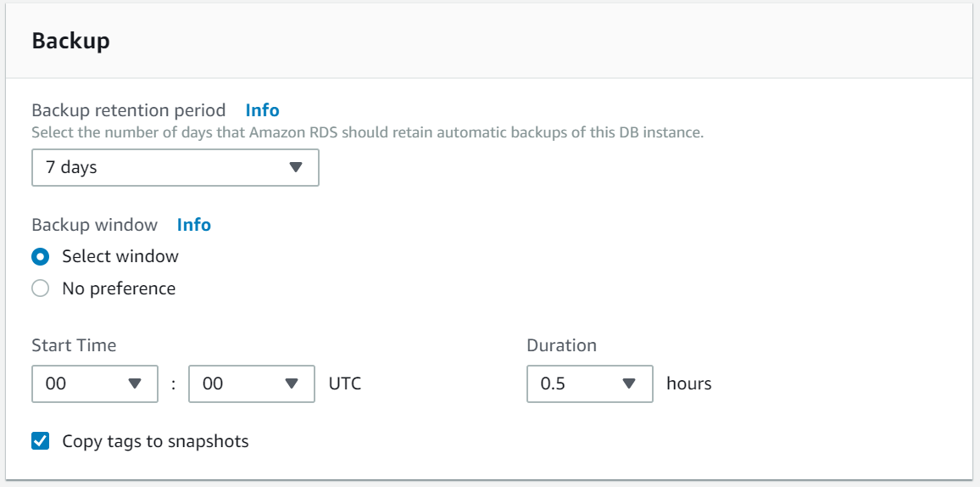Click the retention period dropdown arrow icon
980x487 pixels.
296,167
